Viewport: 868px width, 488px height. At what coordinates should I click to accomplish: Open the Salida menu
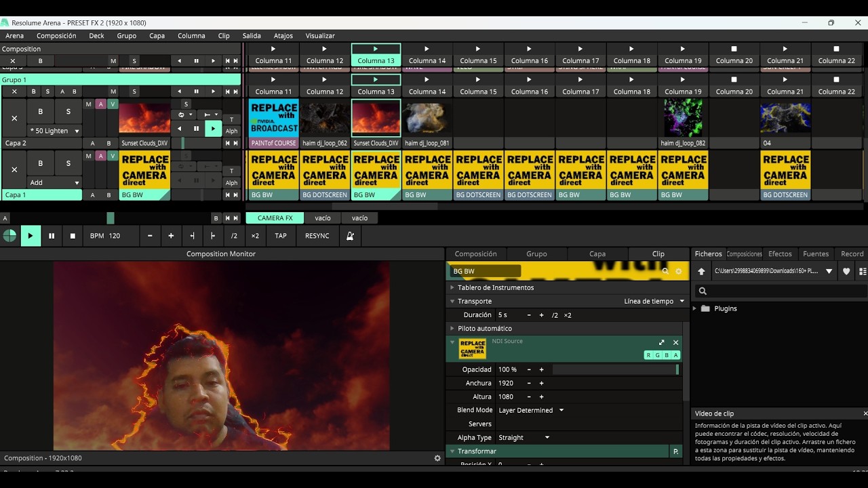pos(252,36)
